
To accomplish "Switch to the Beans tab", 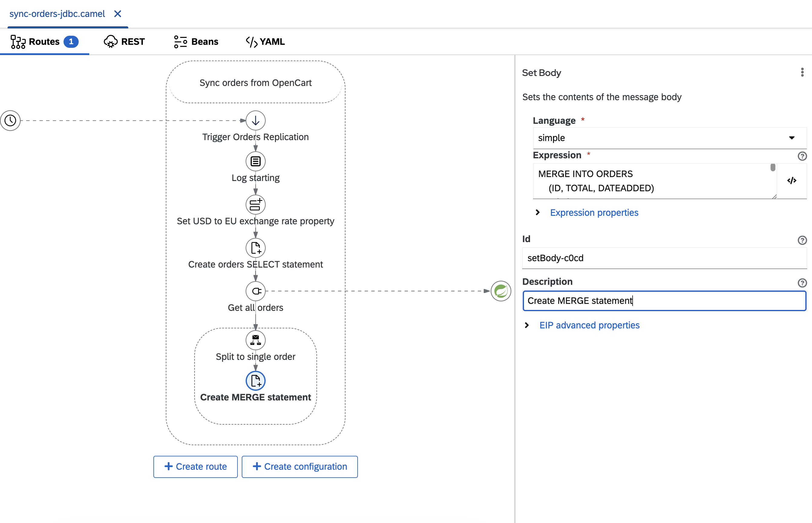I will 196,41.
